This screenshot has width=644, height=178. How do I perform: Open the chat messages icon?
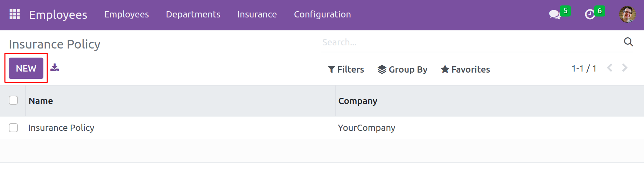pos(554,14)
